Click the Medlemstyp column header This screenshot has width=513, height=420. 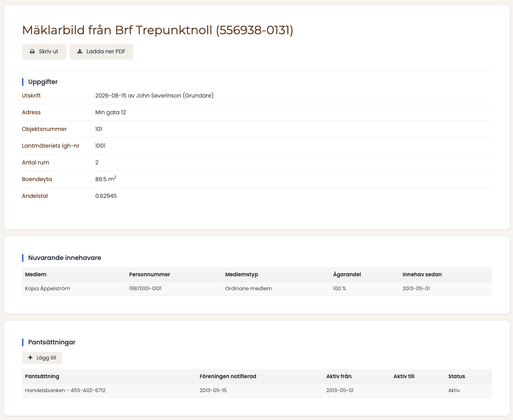coord(242,275)
